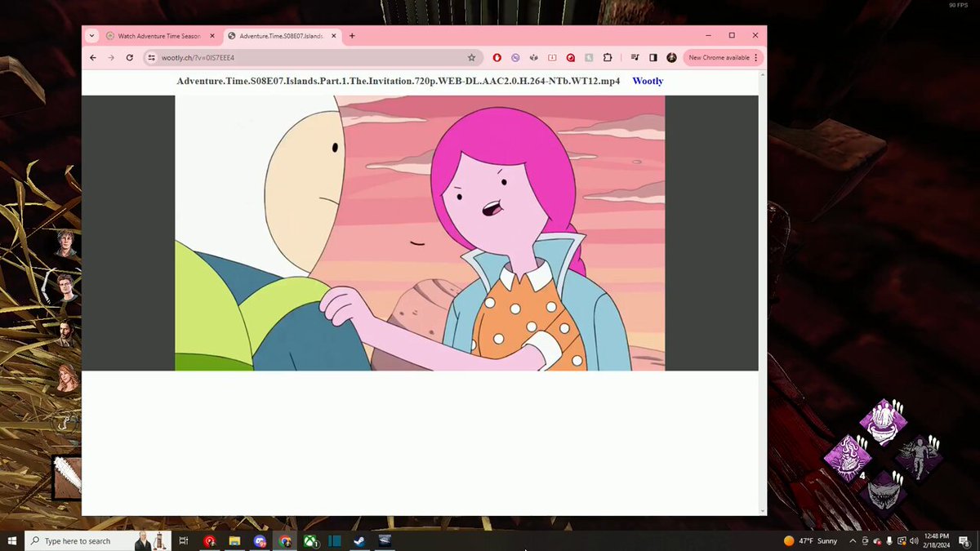This screenshot has width=980, height=551.
Task: Open Google Chrome taskbar icon
Action: click(x=285, y=540)
